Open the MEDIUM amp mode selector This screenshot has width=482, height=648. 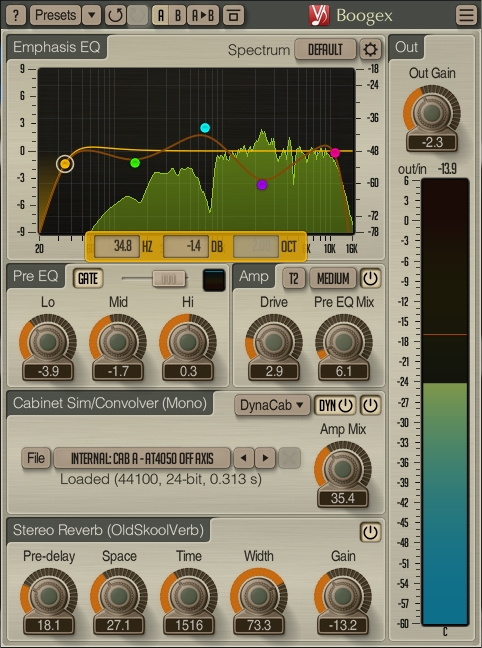pos(333,279)
